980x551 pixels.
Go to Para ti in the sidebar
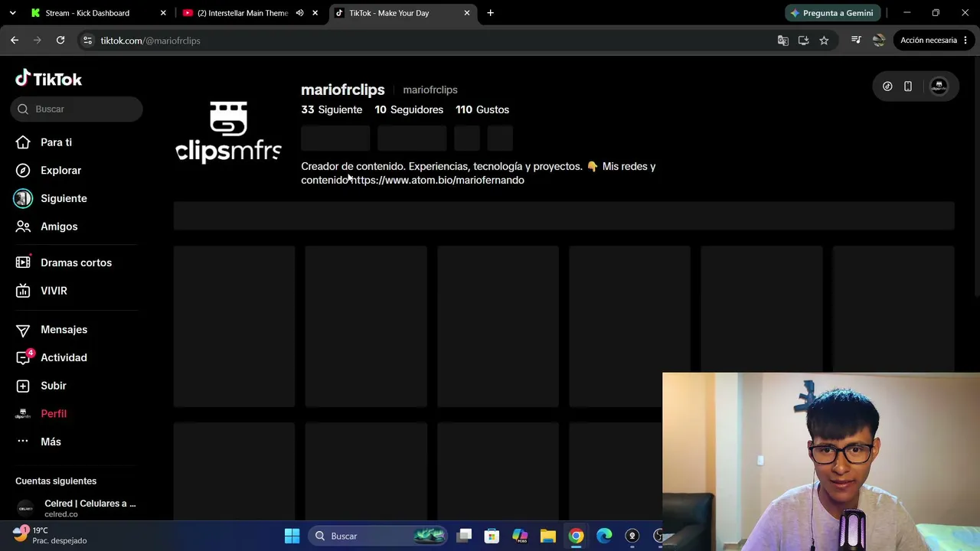pos(56,142)
